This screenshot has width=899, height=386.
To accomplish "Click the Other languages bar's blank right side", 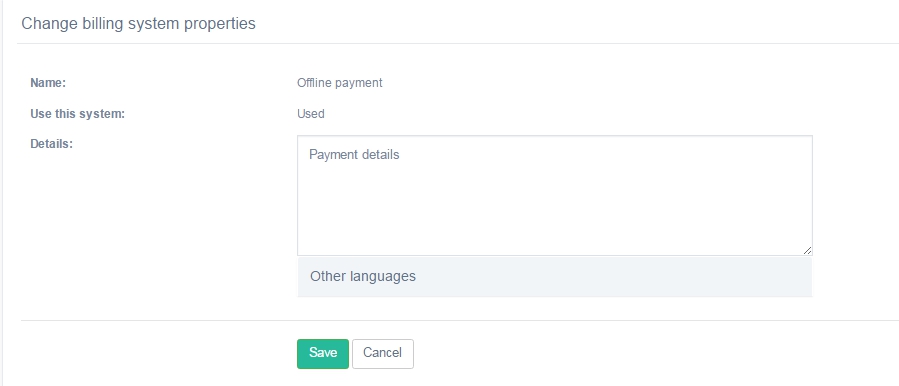I will pyautogui.click(x=659, y=276).
